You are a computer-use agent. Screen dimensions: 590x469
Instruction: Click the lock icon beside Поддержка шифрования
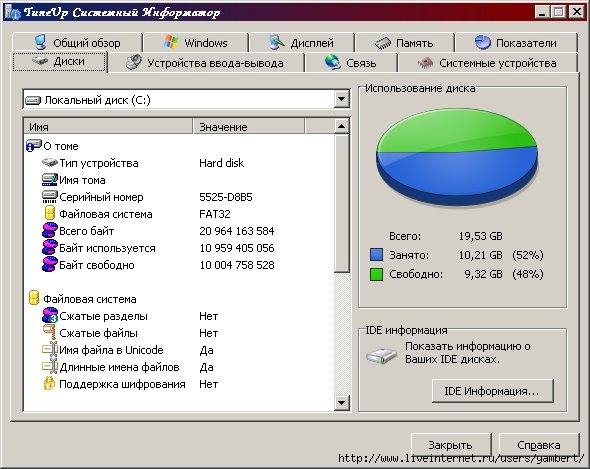click(x=49, y=384)
